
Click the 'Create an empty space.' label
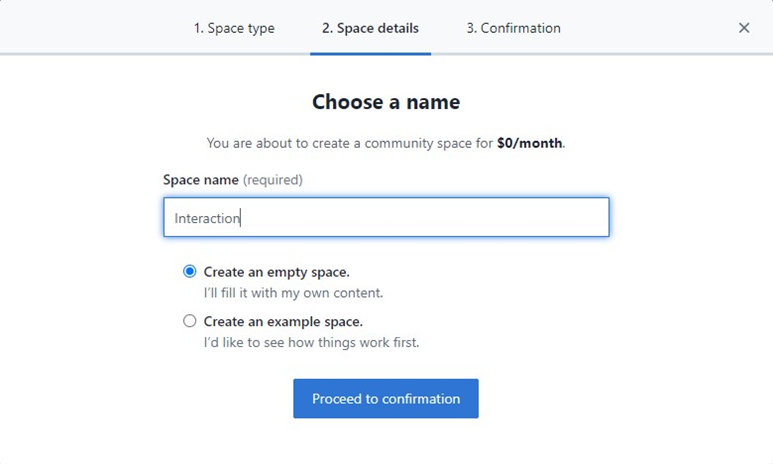tap(276, 272)
